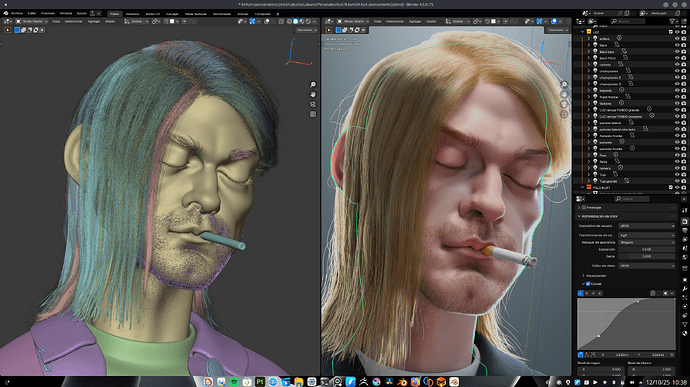Adjust the Exposición slider field

pos(646,249)
